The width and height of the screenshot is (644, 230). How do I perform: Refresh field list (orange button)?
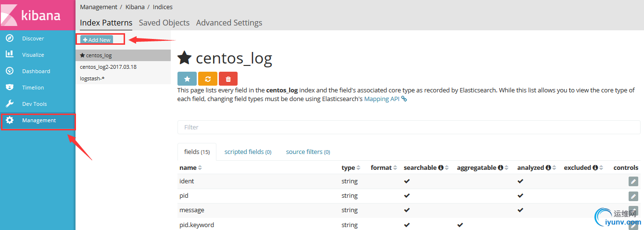coord(207,79)
